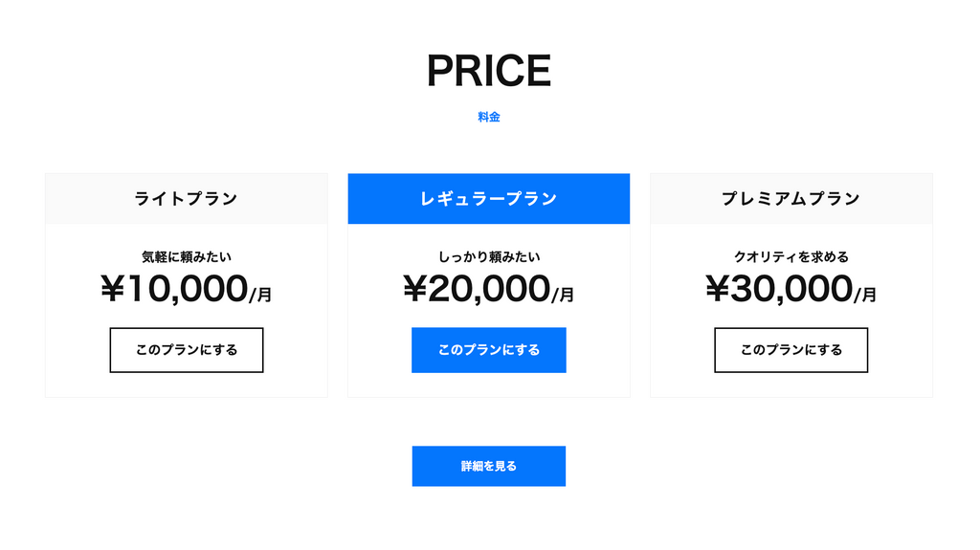Select the blue レギュラープラン このプランにする button
Image resolution: width=980 pixels, height=550 pixels.
489,350
